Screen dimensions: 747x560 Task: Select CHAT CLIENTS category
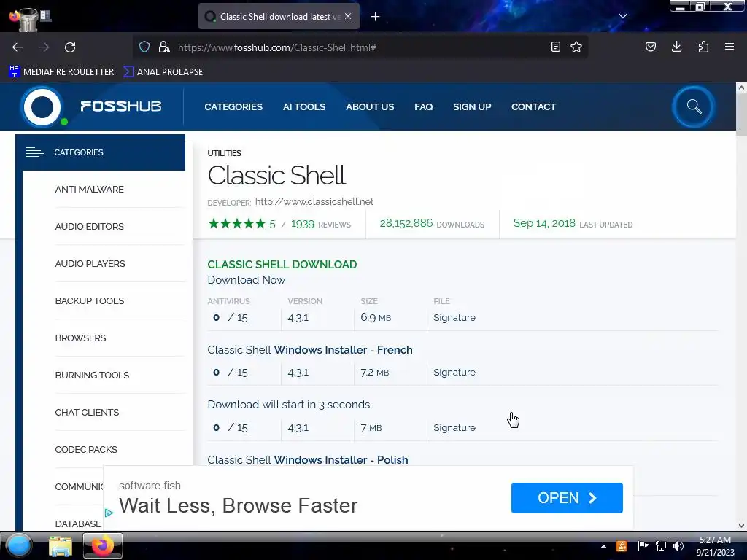[x=87, y=412]
